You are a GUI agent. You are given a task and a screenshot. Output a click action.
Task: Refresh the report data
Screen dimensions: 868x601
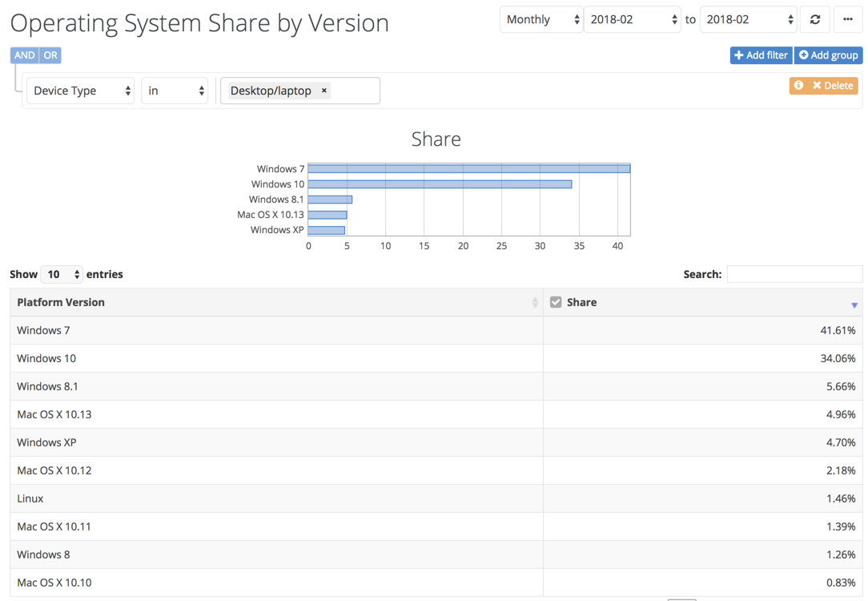[814, 18]
